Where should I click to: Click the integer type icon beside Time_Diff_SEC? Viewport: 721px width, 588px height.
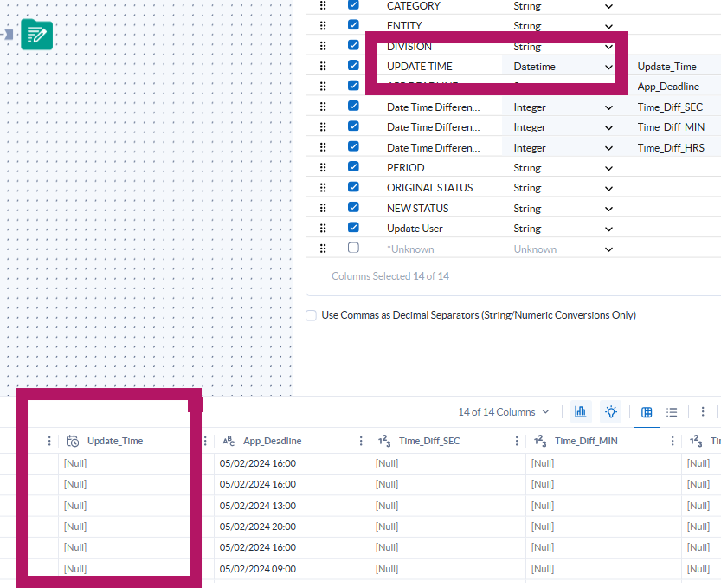pyautogui.click(x=386, y=441)
